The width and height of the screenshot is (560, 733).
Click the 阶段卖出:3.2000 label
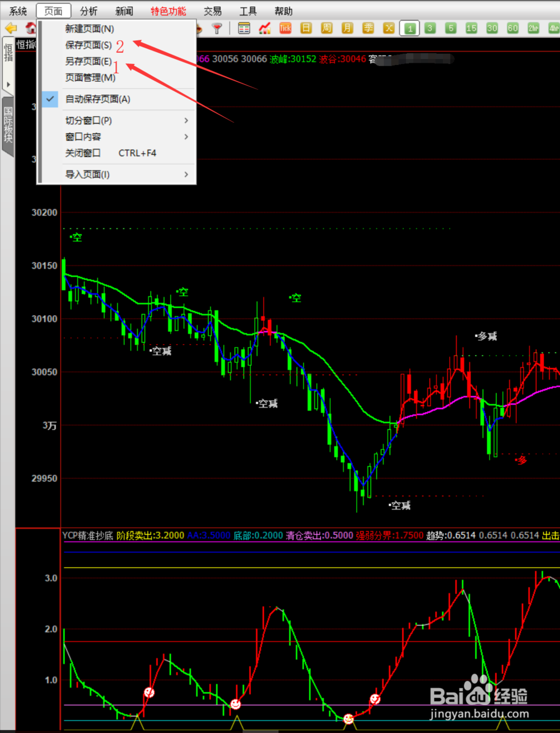click(150, 535)
